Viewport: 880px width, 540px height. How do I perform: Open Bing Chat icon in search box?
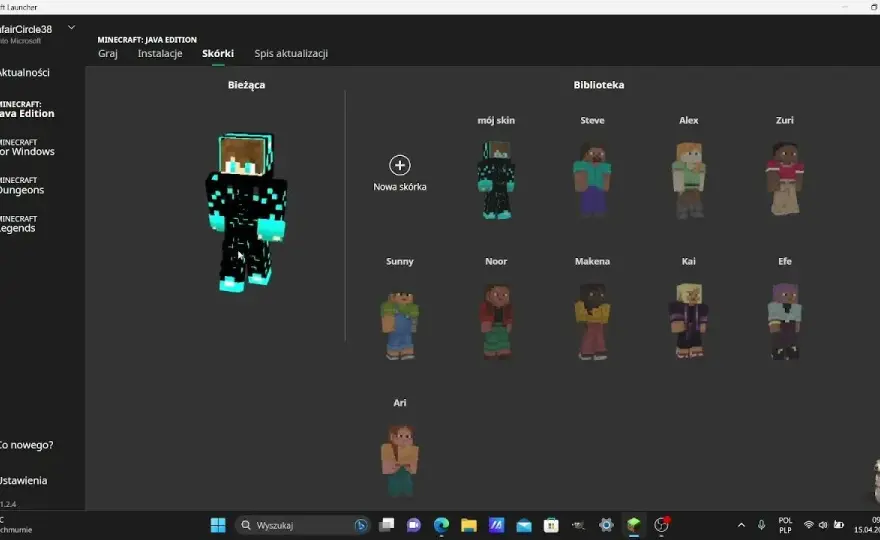(x=361, y=525)
